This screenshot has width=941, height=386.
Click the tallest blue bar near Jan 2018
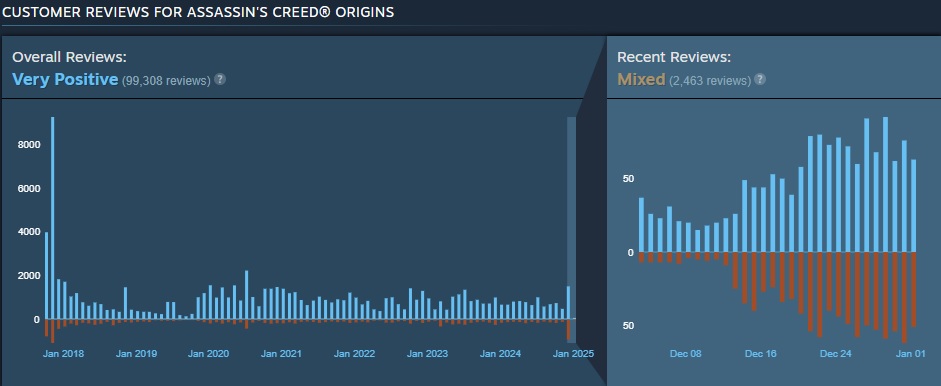point(53,218)
